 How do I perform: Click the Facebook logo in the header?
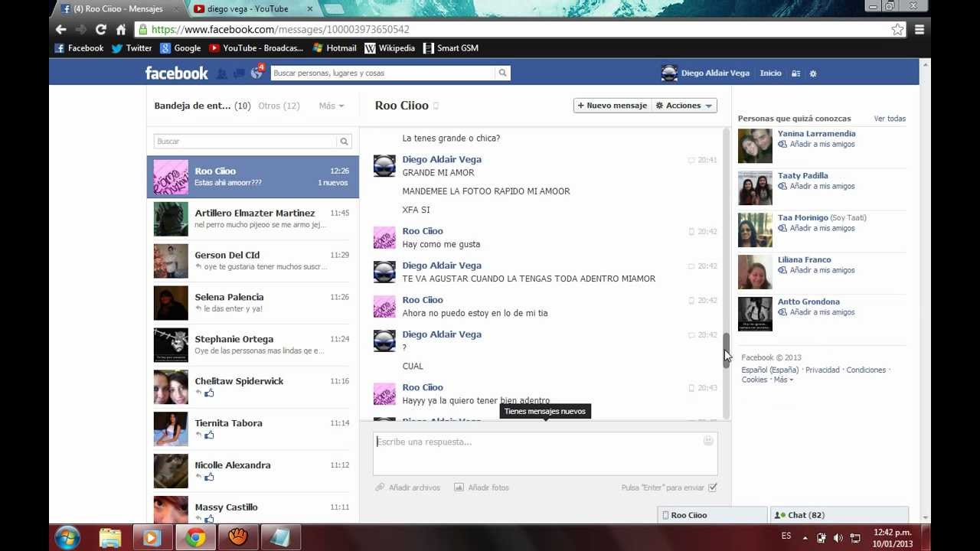pos(177,73)
